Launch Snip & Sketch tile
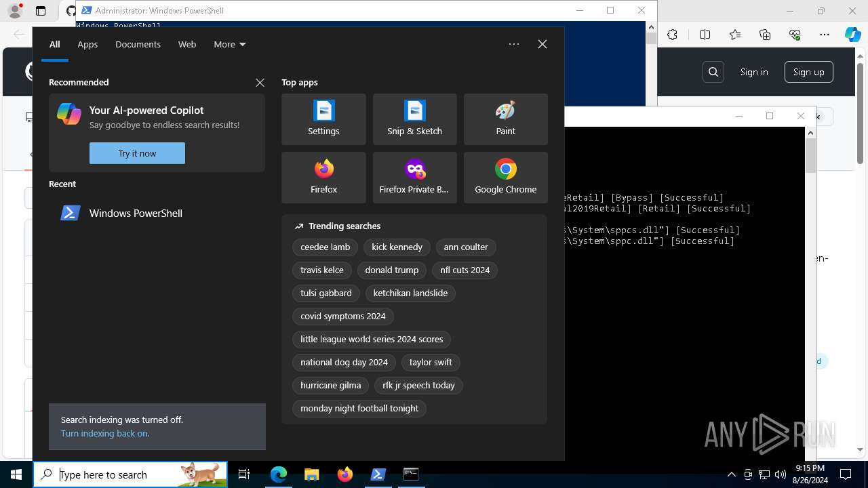868x488 pixels. pyautogui.click(x=414, y=119)
